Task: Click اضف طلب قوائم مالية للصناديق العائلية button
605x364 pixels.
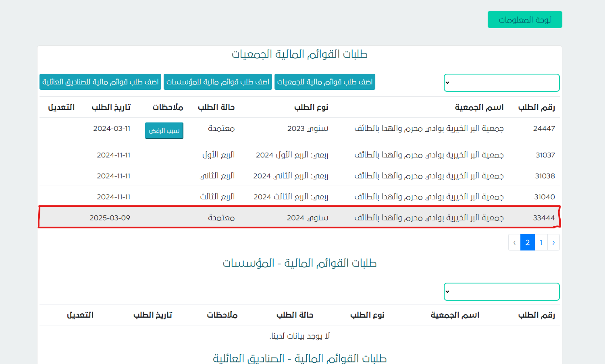Action: pyautogui.click(x=100, y=82)
